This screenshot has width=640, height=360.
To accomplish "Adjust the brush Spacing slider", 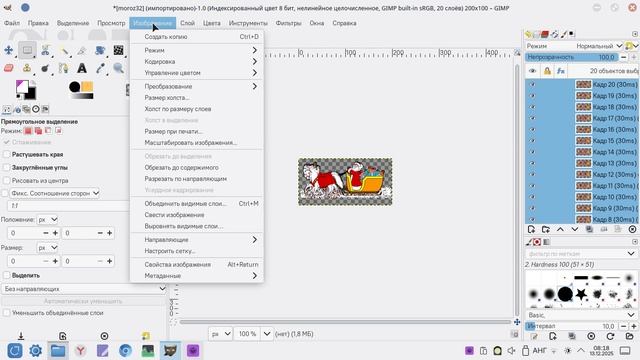I will pyautogui.click(x=571, y=326).
